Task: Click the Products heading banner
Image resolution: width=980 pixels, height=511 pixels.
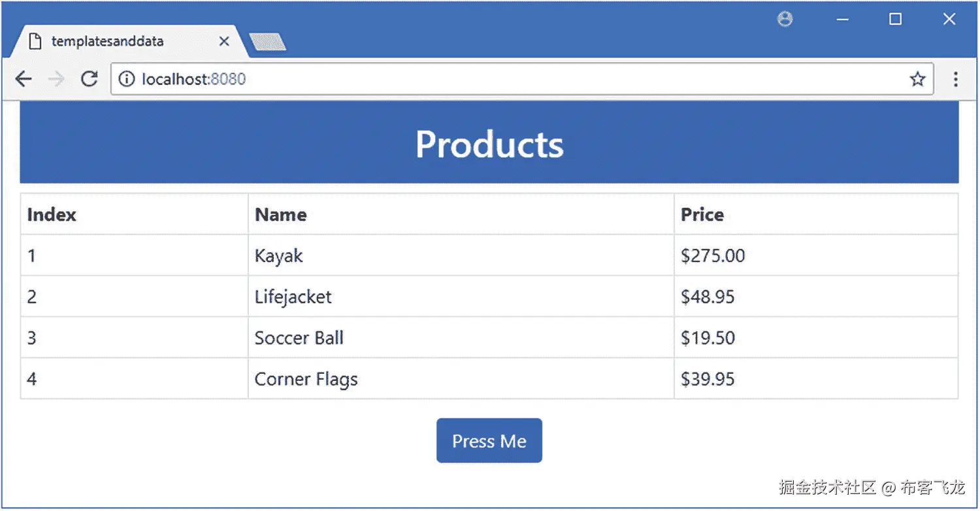Action: click(x=489, y=143)
